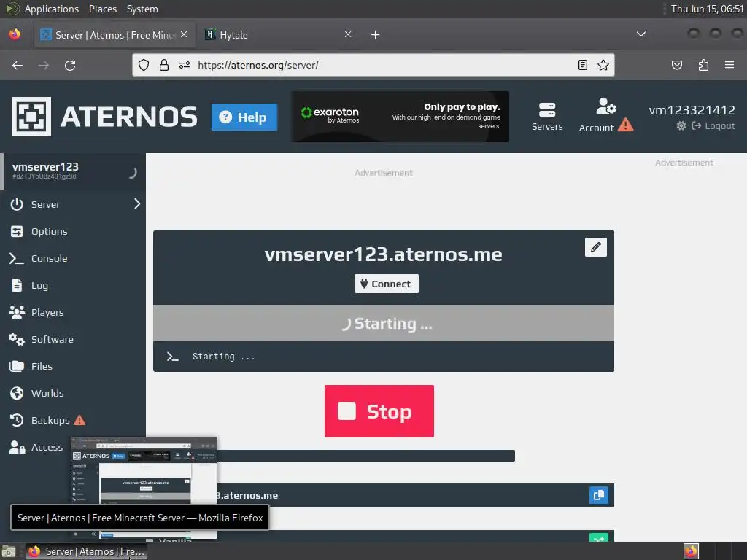Go back in browser history
This screenshot has height=560, width=747.
(18, 65)
